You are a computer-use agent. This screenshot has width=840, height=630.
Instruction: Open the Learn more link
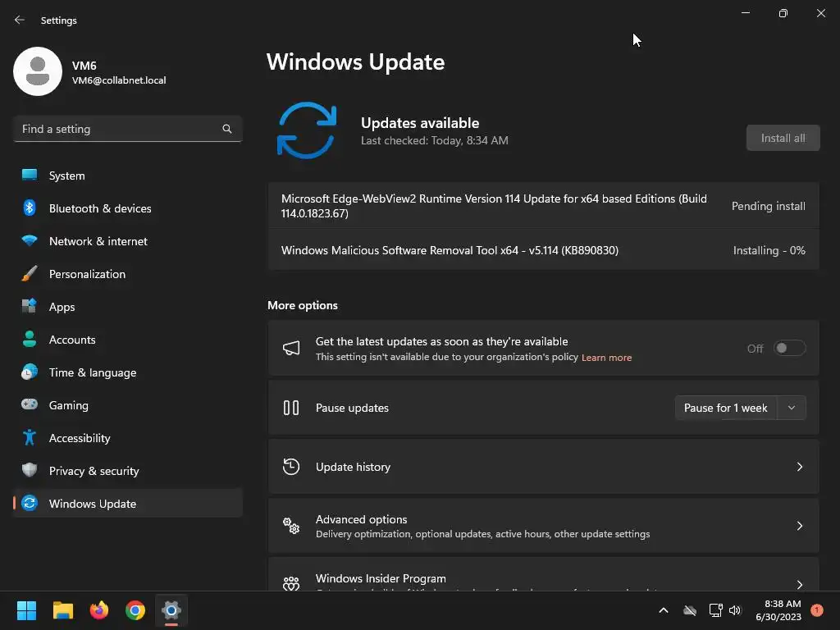point(606,358)
